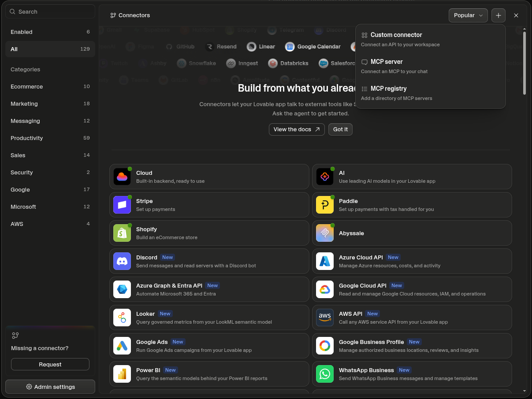Select MCP registry menu option
The height and width of the screenshot is (399, 532).
coord(431,93)
